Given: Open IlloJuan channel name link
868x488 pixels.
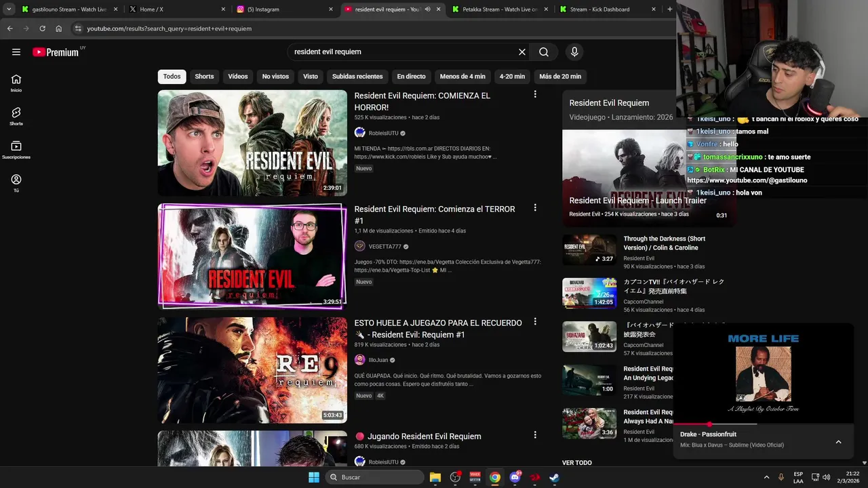Looking at the screenshot, I should point(378,360).
